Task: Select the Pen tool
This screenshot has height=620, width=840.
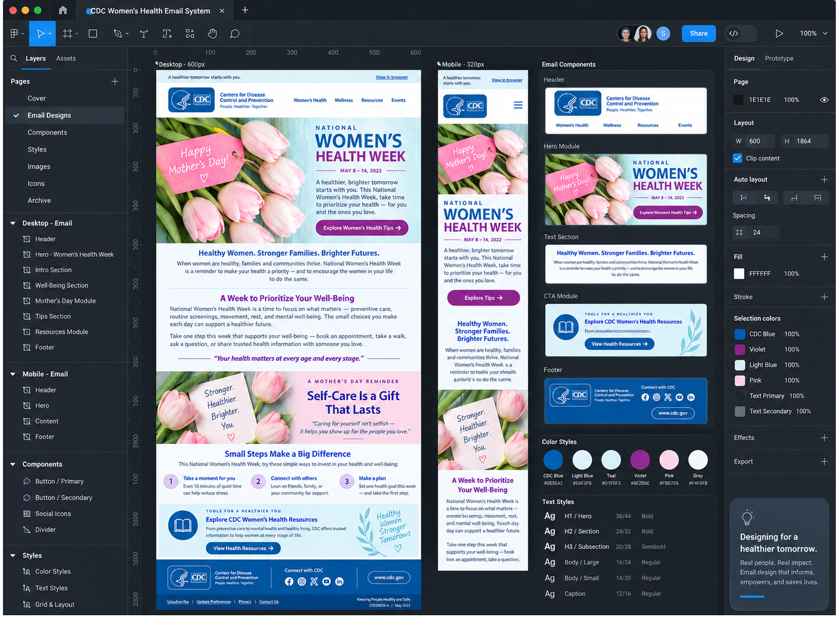Action: click(x=118, y=34)
